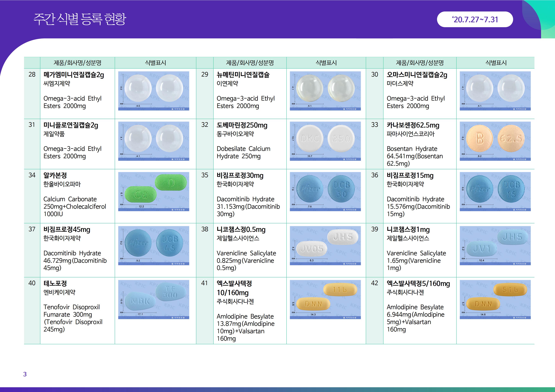This screenshot has height=392, width=555.
Task: Click the 주간 식별 등록 현황 title
Action: [x=80, y=19]
